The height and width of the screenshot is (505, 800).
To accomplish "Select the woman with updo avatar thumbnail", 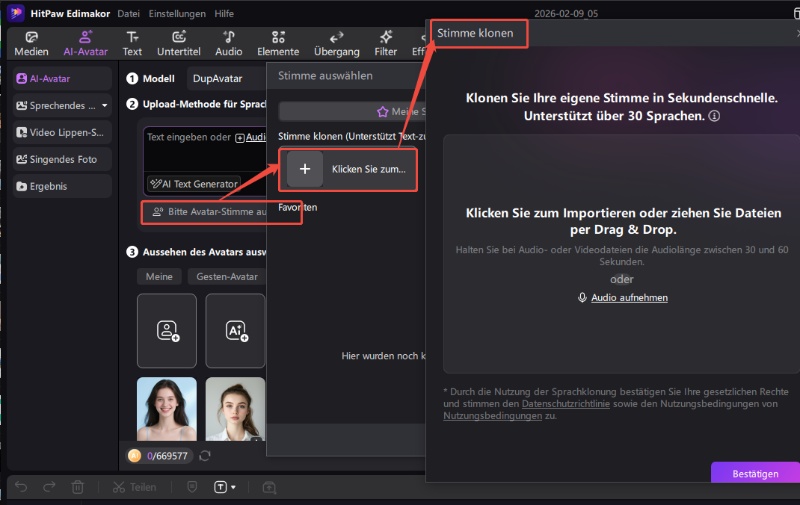I will click(x=236, y=409).
